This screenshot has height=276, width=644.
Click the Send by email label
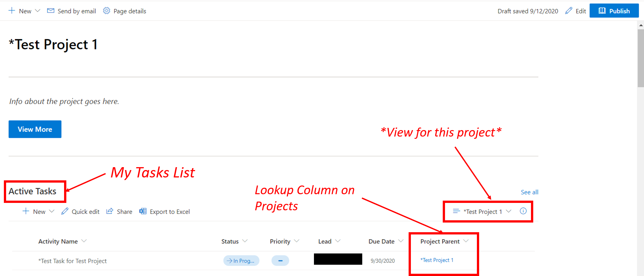(77, 11)
